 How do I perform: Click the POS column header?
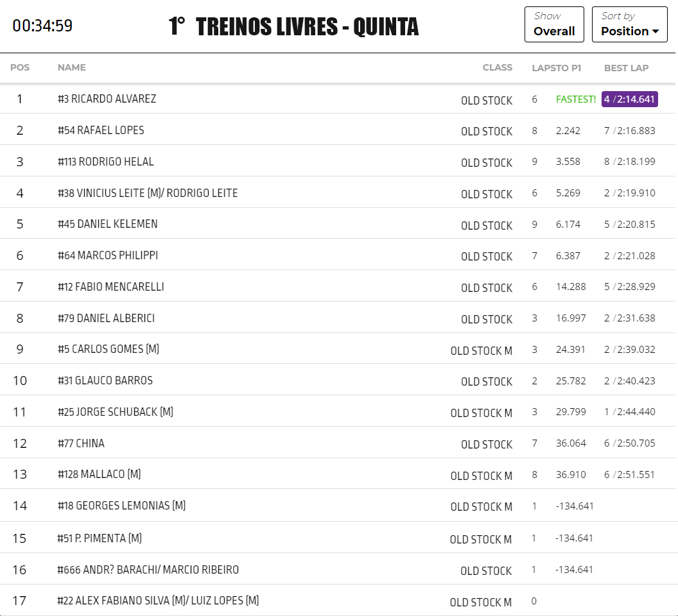[20, 67]
